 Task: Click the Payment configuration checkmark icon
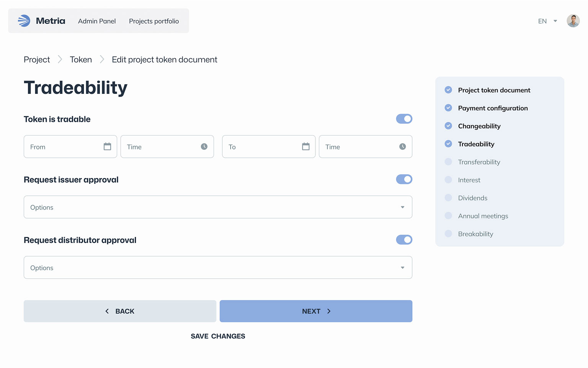point(448,108)
